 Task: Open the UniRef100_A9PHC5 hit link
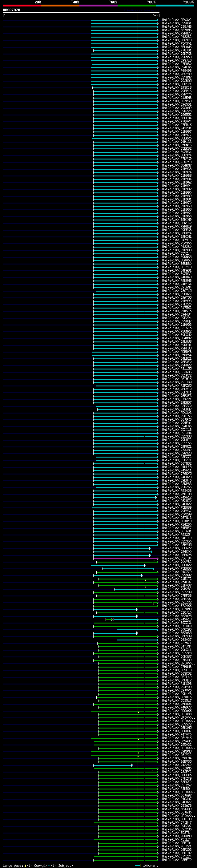[x=177, y=33]
